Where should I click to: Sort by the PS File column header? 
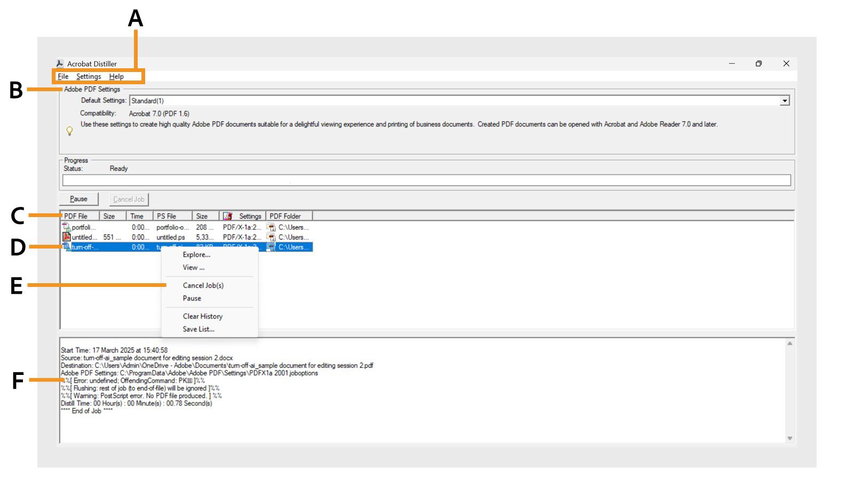click(172, 216)
